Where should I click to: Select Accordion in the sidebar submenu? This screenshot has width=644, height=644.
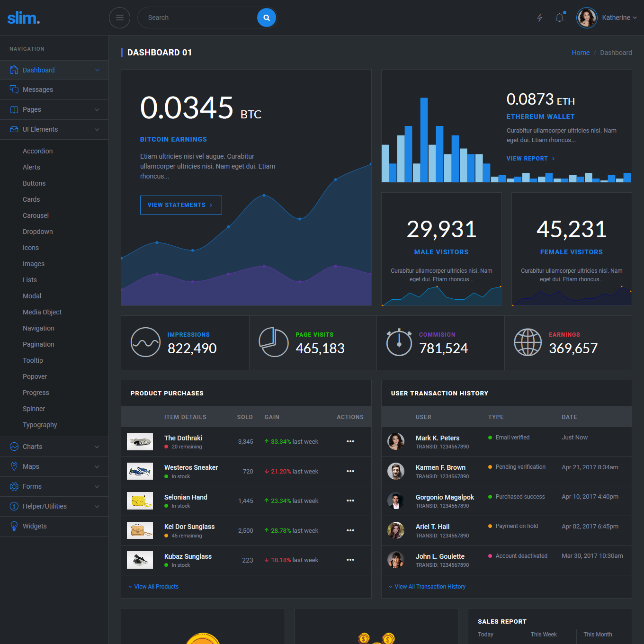pyautogui.click(x=37, y=151)
